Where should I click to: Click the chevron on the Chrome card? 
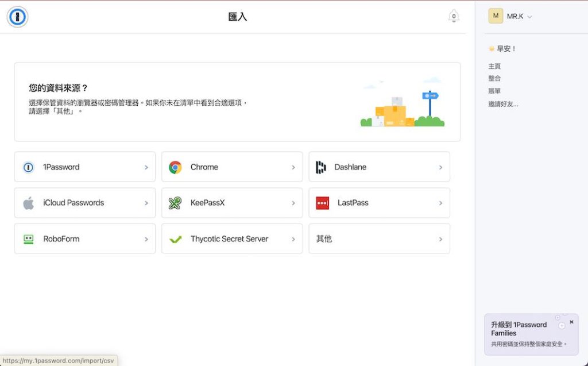click(293, 167)
